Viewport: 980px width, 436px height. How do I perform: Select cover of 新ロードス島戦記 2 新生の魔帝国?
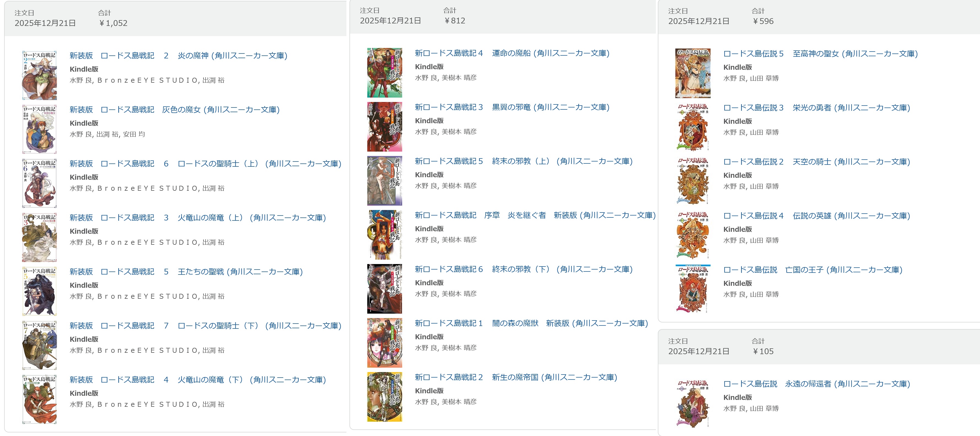[385, 397]
